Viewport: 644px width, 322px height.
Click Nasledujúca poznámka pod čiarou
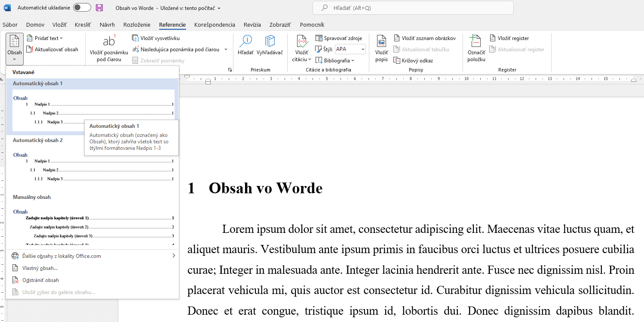(x=176, y=50)
